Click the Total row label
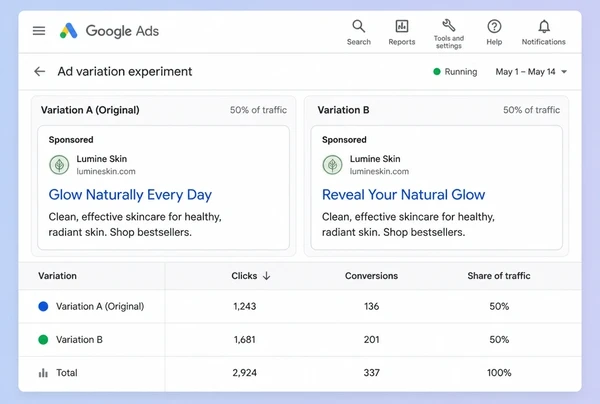The height and width of the screenshot is (404, 600). [x=67, y=373]
